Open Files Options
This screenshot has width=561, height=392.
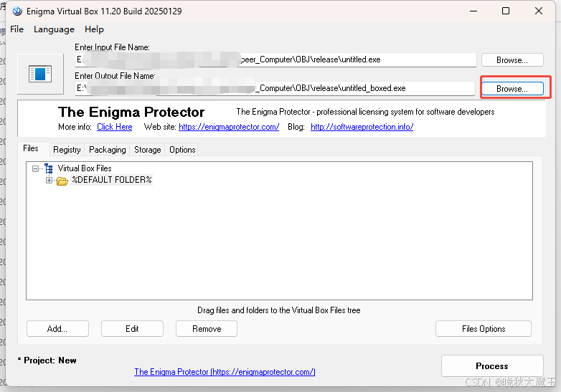coord(484,329)
